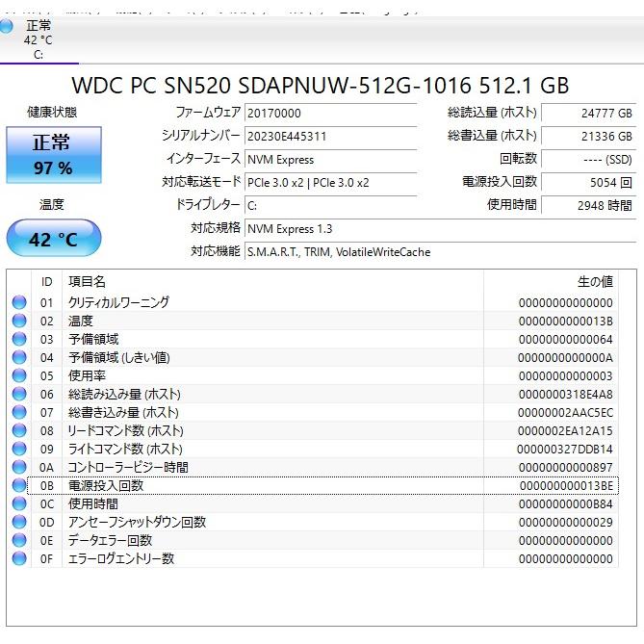Click raw value 000000318E4A8
644x644 pixels.
coord(566,395)
